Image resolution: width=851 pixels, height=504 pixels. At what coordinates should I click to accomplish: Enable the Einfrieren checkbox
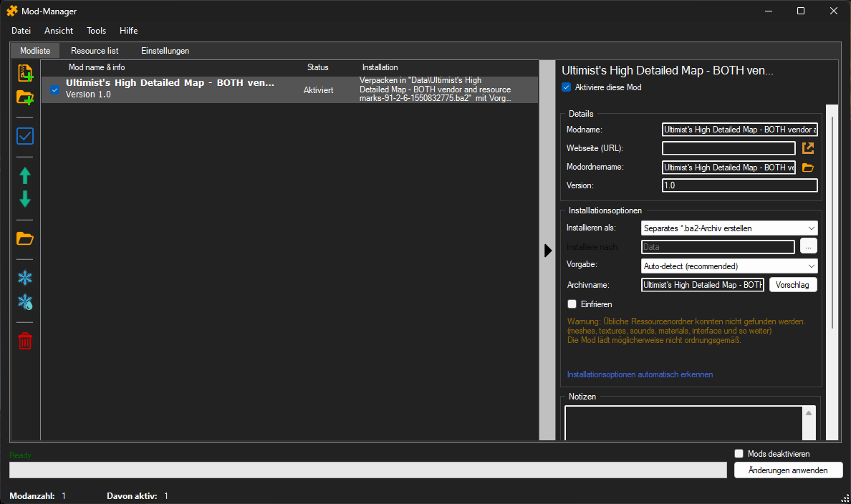click(x=572, y=304)
